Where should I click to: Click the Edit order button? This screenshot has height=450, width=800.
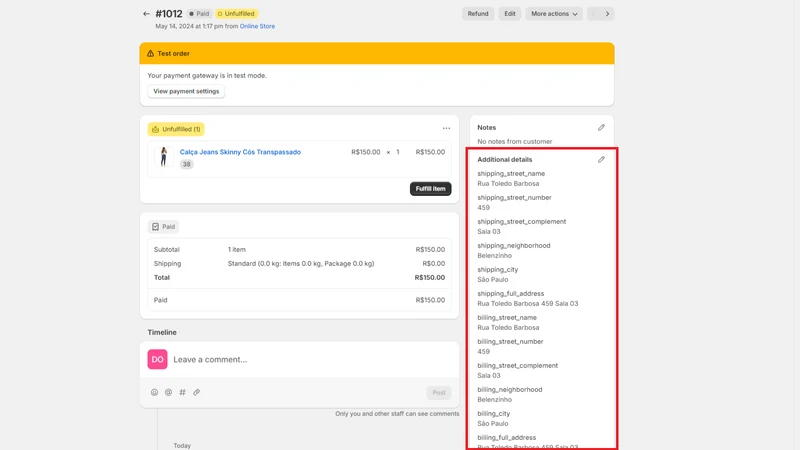(x=510, y=14)
